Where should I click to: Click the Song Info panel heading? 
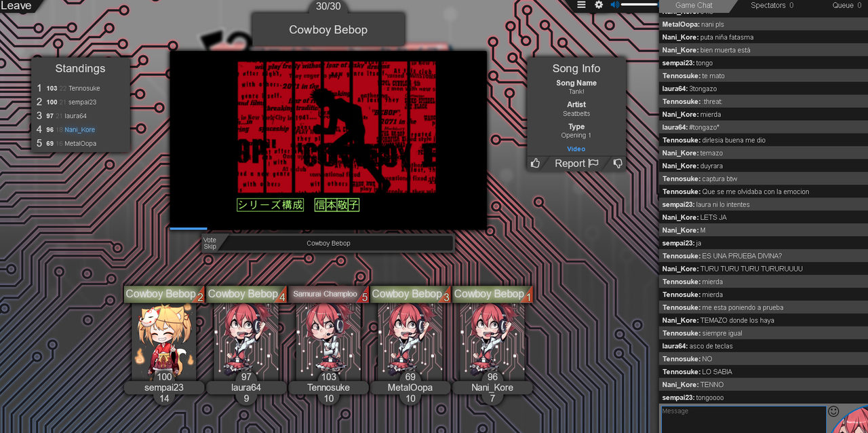(576, 69)
